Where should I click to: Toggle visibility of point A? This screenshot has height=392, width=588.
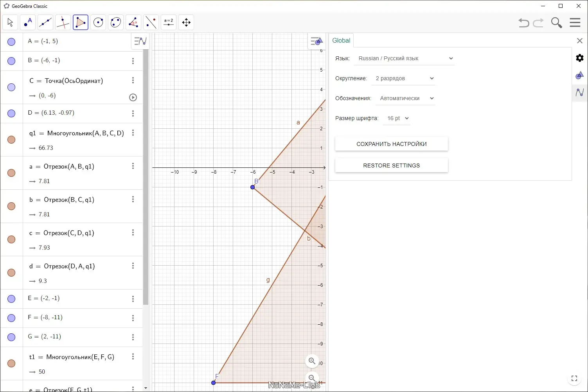coord(11,42)
